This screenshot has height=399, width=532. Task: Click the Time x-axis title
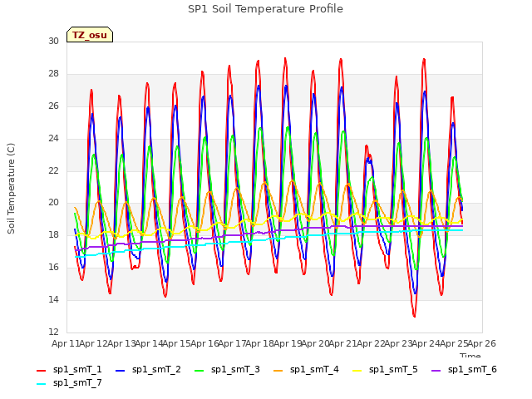click(470, 355)
